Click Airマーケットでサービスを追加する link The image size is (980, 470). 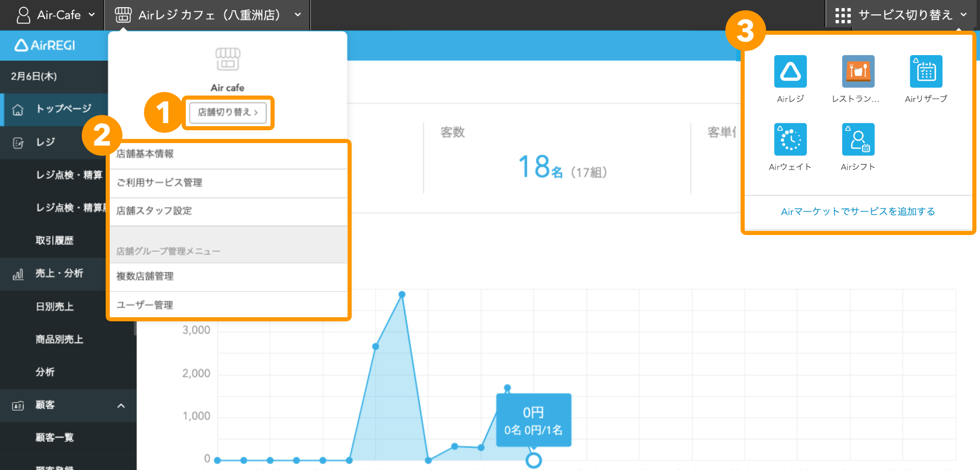pyautogui.click(x=858, y=212)
